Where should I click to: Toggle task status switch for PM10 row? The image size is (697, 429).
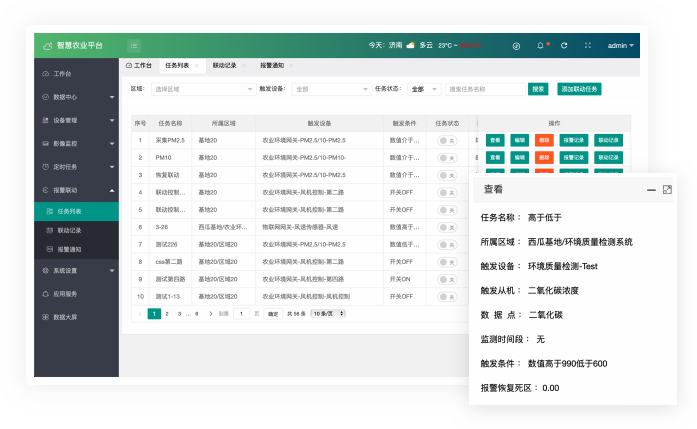click(446, 158)
